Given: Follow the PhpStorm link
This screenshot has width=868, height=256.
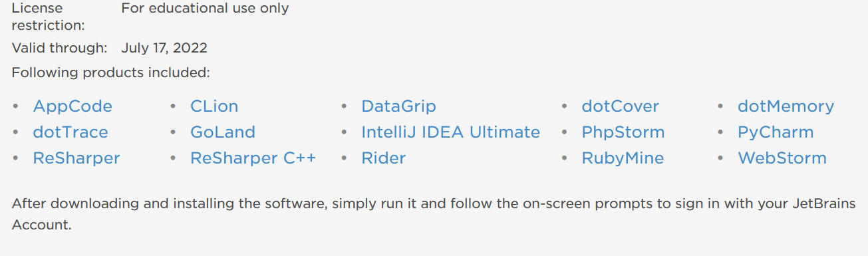Looking at the screenshot, I should 623,132.
